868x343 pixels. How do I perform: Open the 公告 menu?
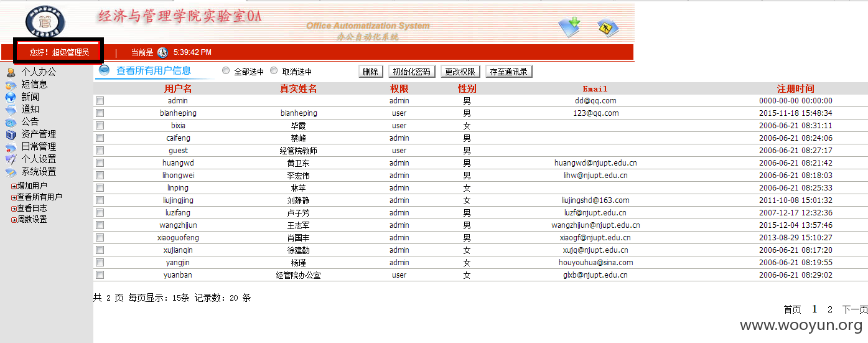30,122
